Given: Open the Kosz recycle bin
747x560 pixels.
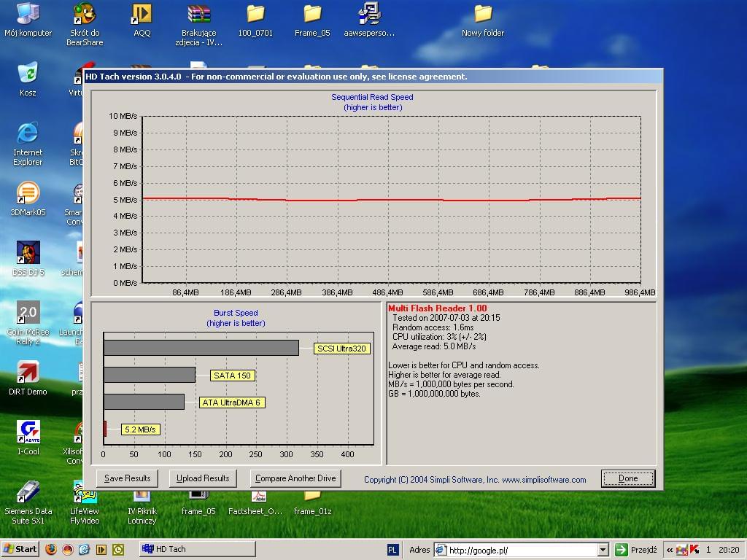Looking at the screenshot, I should coord(28,79).
